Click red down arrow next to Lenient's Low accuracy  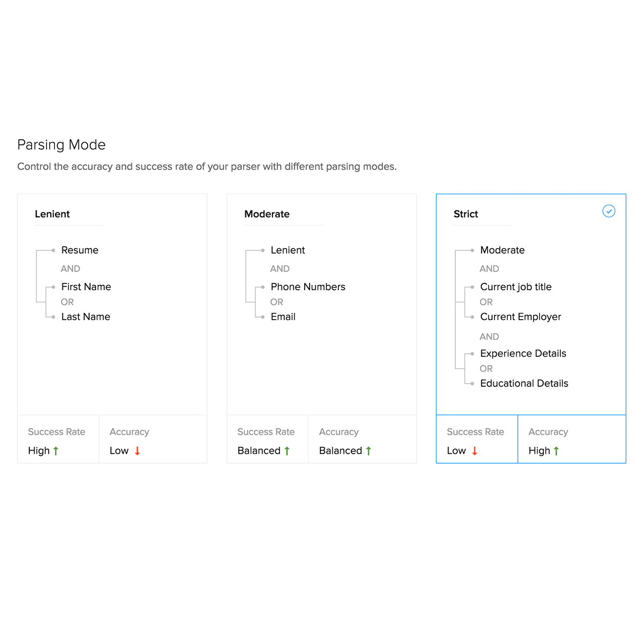coord(137,451)
